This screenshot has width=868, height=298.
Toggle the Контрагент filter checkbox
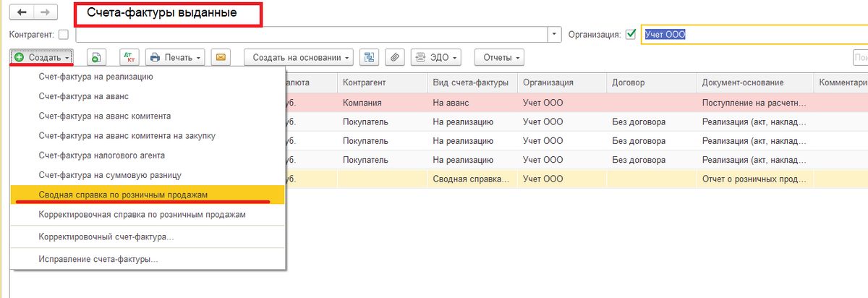point(64,34)
